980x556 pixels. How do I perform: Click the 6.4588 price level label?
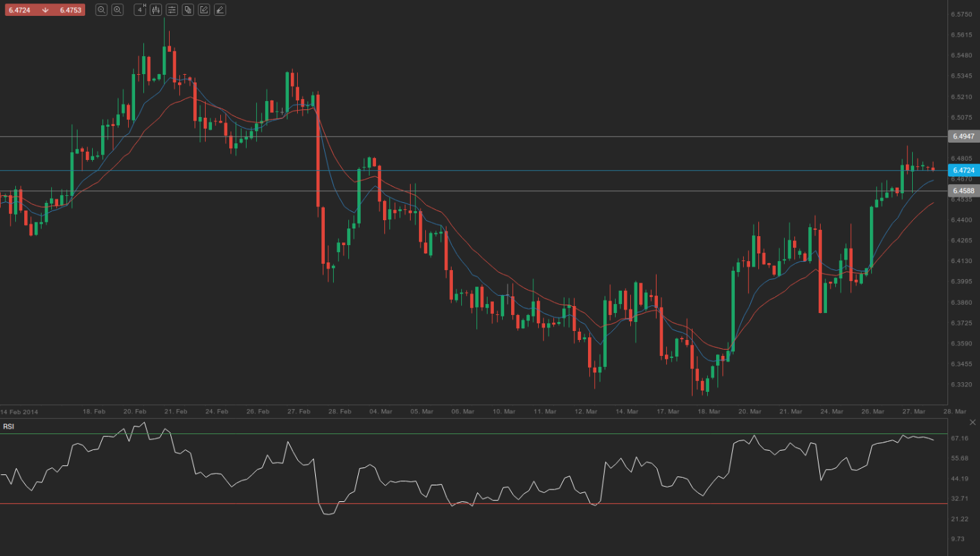963,190
